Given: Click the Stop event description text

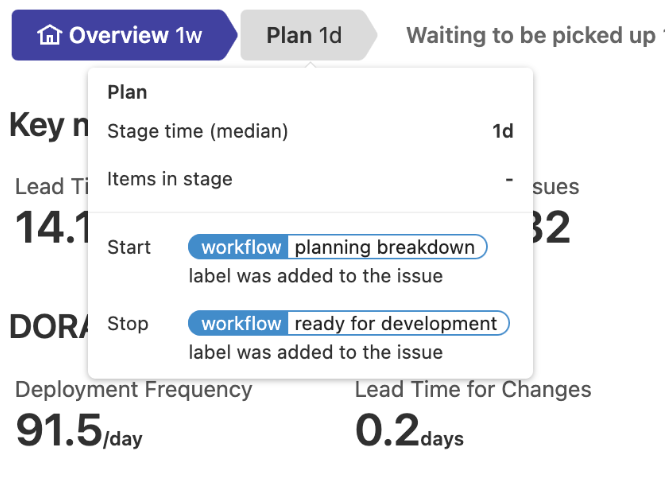Looking at the screenshot, I should point(316,352).
